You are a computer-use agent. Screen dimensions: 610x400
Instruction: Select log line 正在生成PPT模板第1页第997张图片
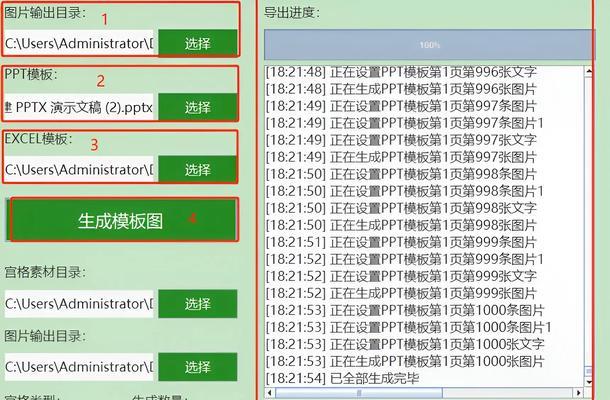(401, 157)
